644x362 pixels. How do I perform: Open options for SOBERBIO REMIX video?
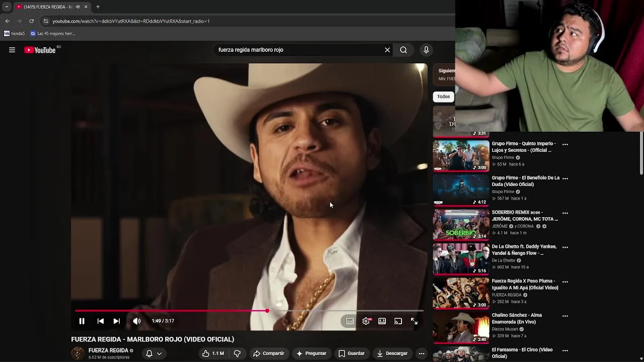565,213
